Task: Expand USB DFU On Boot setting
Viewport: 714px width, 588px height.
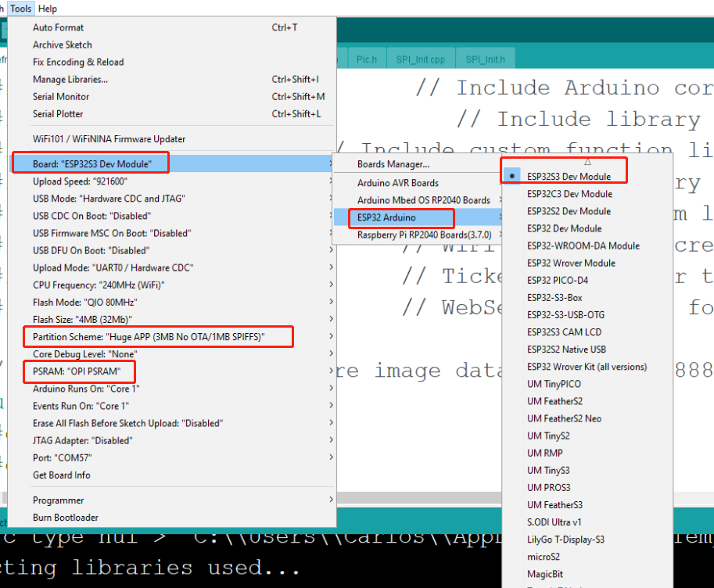Action: (172, 250)
